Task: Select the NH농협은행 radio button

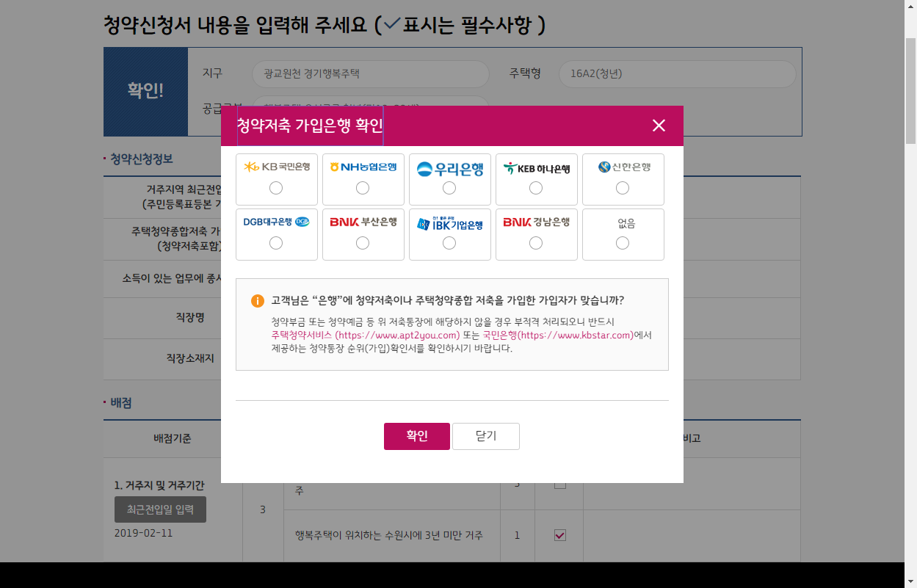Action: point(363,188)
